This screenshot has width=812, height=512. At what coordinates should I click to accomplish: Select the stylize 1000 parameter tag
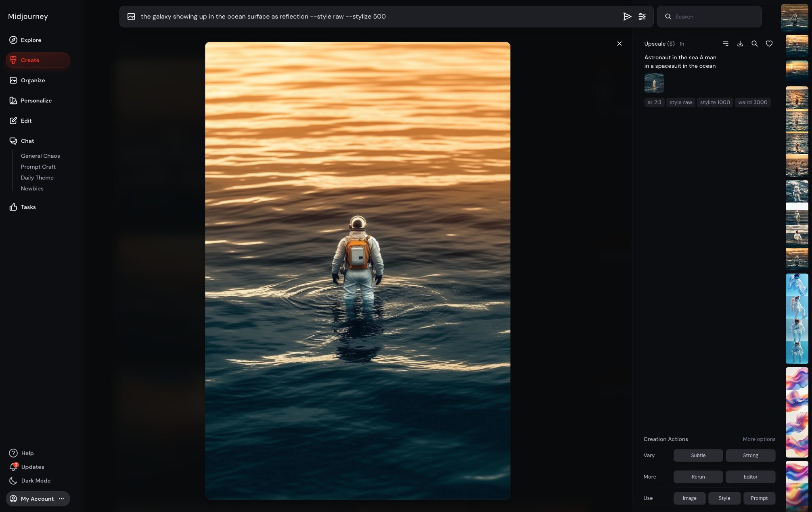pyautogui.click(x=715, y=102)
